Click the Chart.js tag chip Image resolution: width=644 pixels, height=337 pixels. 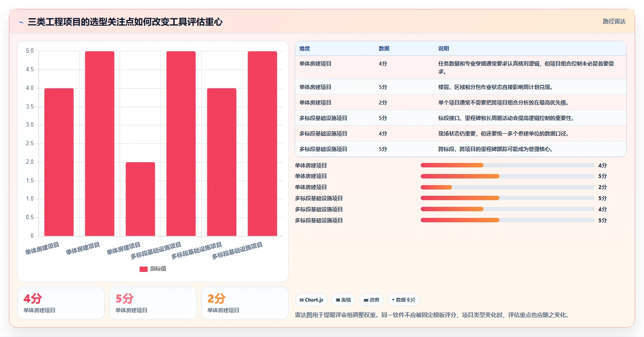(311, 300)
